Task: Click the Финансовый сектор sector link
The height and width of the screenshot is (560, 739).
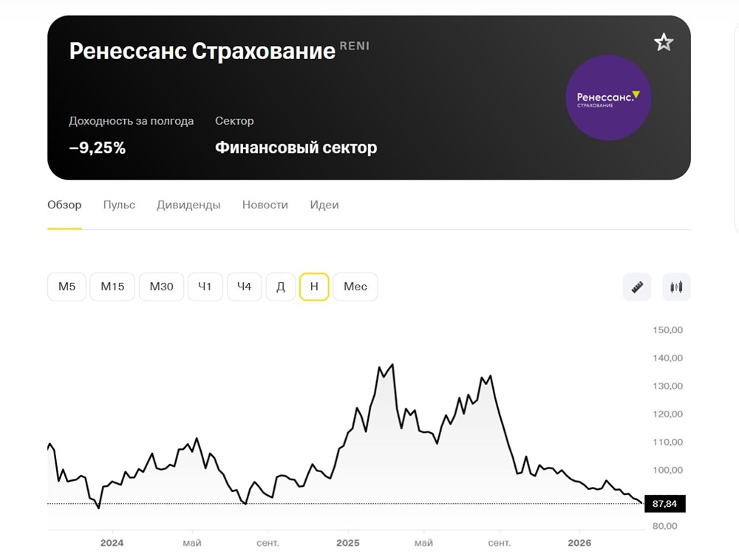Action: tap(296, 147)
